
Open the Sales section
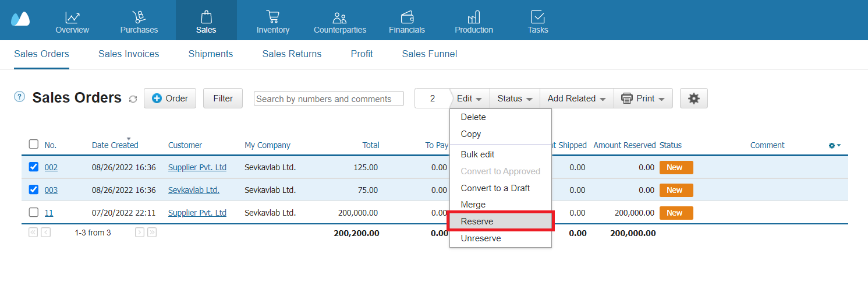tap(206, 20)
